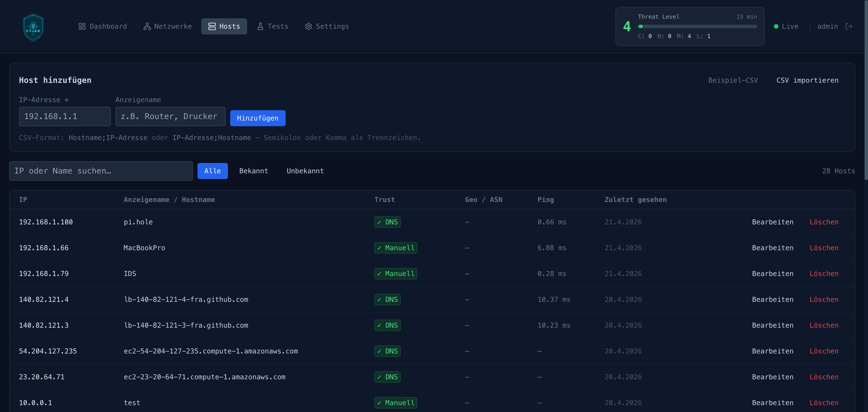868x412 pixels.
Task: Select the Alle filter
Action: [212, 171]
